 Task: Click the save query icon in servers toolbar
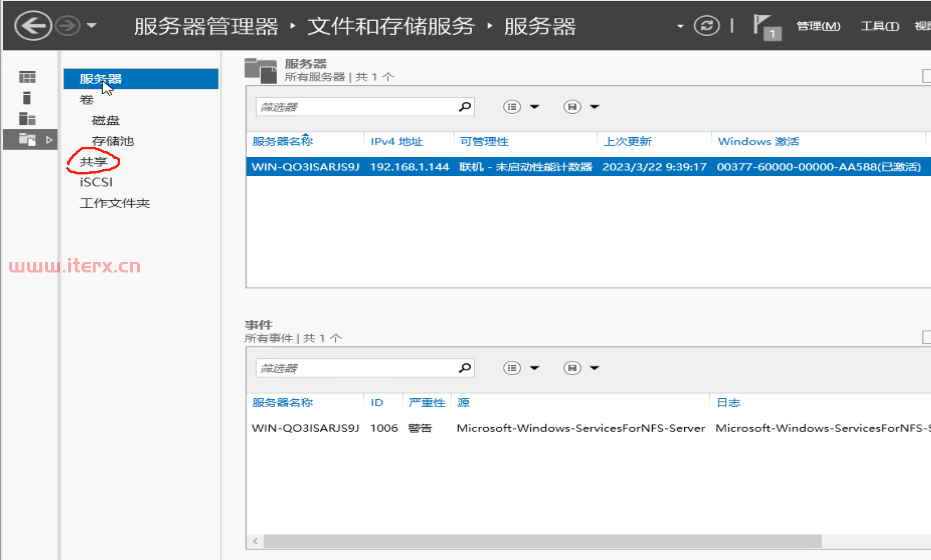572,107
